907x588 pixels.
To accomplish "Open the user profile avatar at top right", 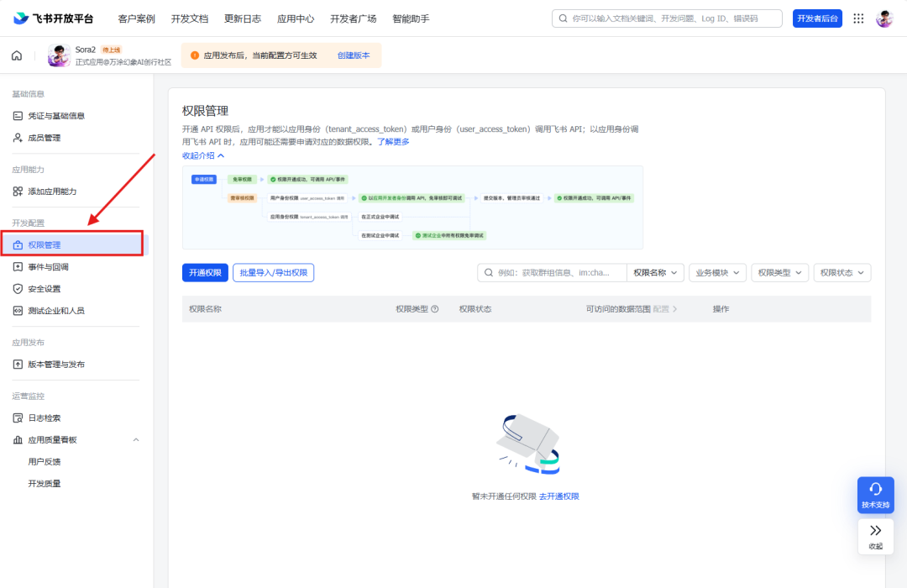I will coord(884,18).
